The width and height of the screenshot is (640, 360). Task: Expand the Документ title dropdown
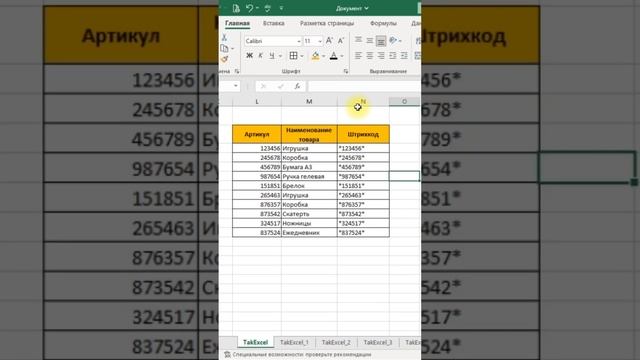tap(367, 8)
